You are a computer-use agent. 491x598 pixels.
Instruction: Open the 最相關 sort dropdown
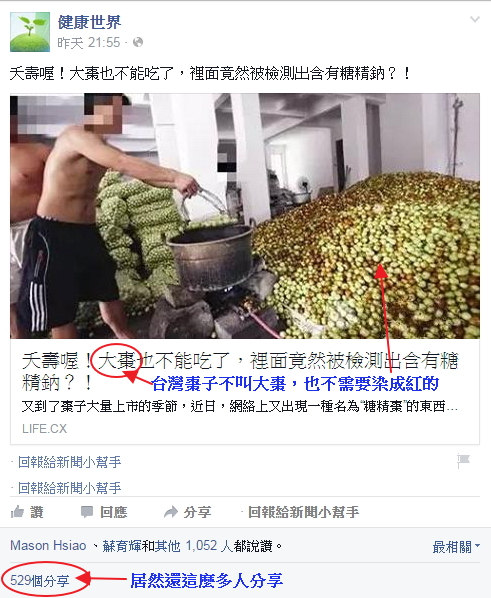pos(456,547)
